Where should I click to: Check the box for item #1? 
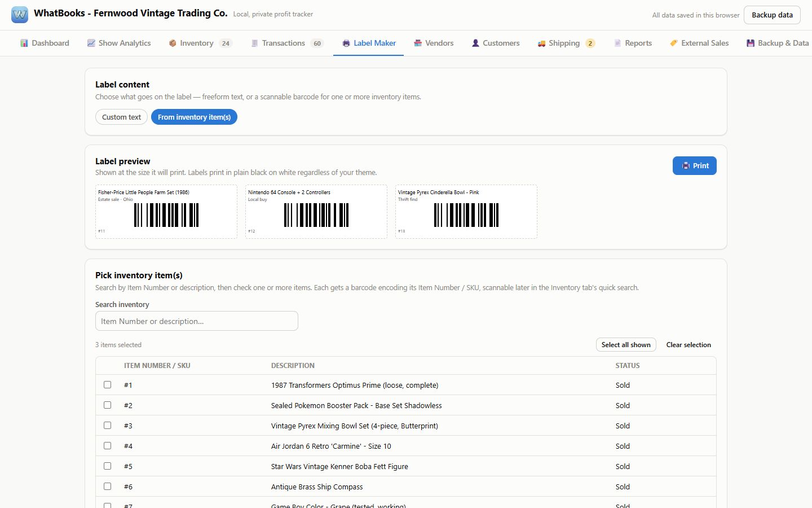coord(108,384)
